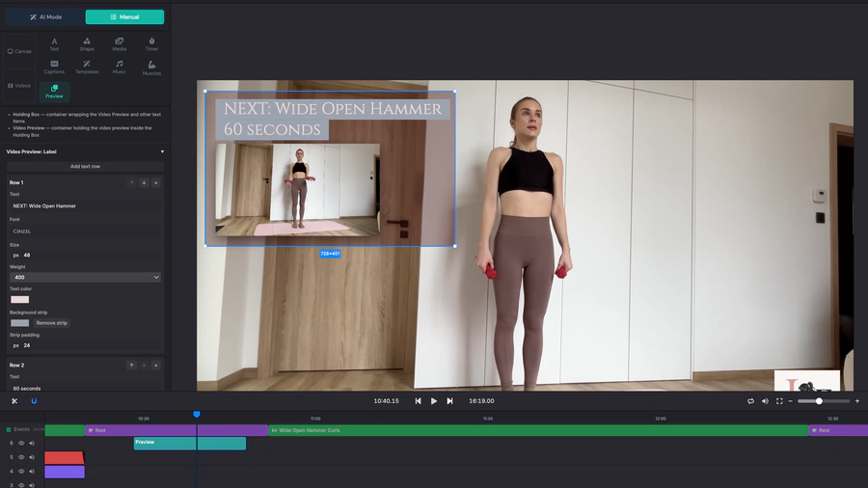The image size is (868, 488).
Task: Select the purple Rest event clip
Action: tap(176, 430)
